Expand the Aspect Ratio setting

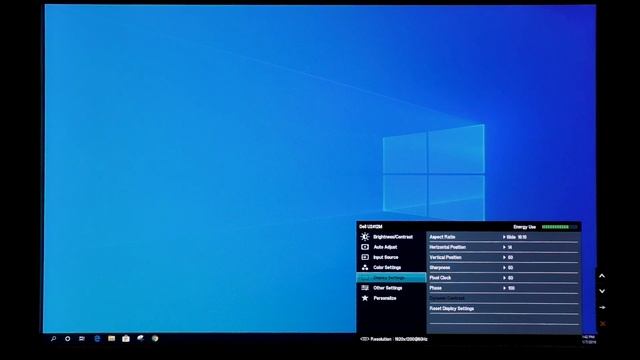tap(503, 237)
